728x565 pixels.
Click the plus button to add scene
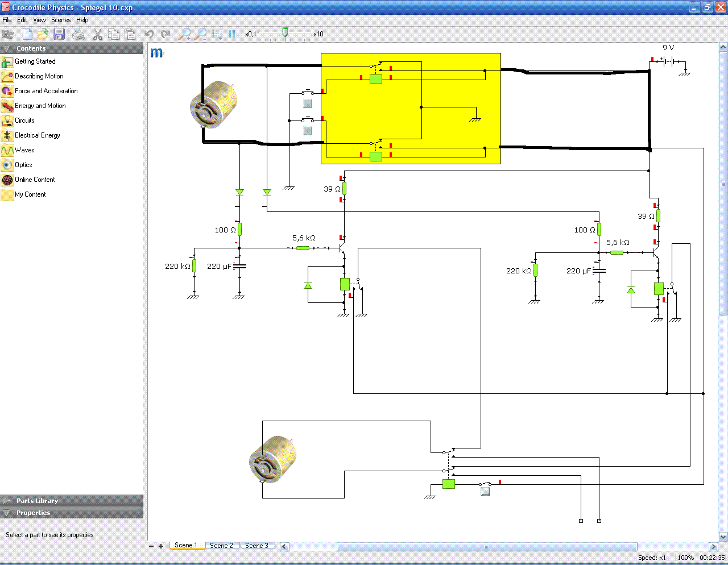161,546
